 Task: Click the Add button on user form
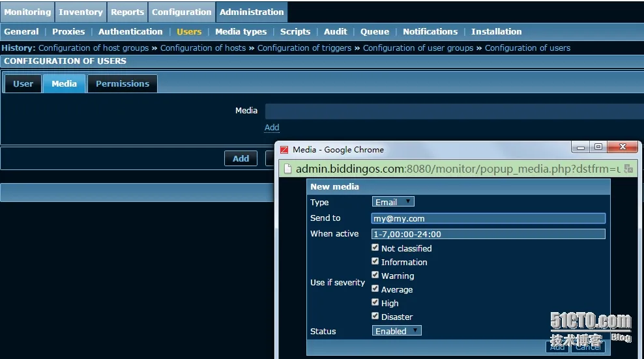(241, 158)
